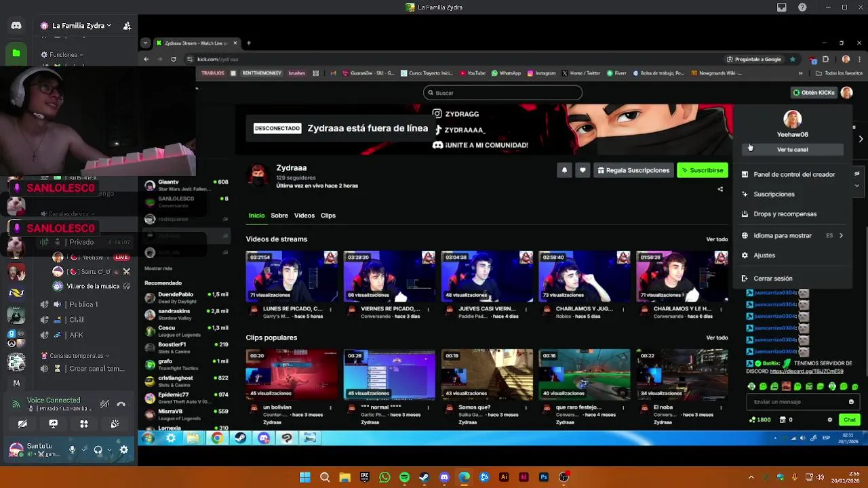This screenshot has width=868, height=488.
Task: Click the browser reload icon
Action: click(174, 59)
